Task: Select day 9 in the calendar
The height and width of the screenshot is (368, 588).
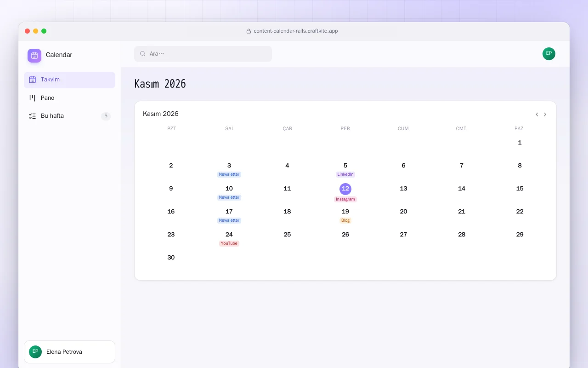Action: pyautogui.click(x=171, y=189)
